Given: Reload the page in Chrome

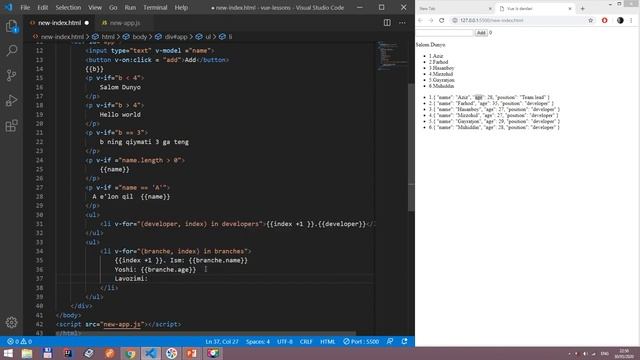Looking at the screenshot, I should (442, 20).
